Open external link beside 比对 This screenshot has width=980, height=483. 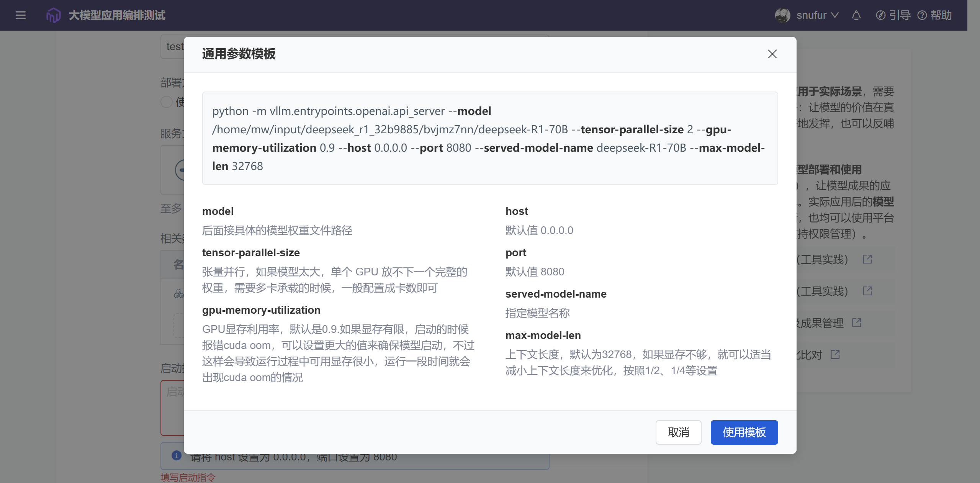[x=835, y=355]
